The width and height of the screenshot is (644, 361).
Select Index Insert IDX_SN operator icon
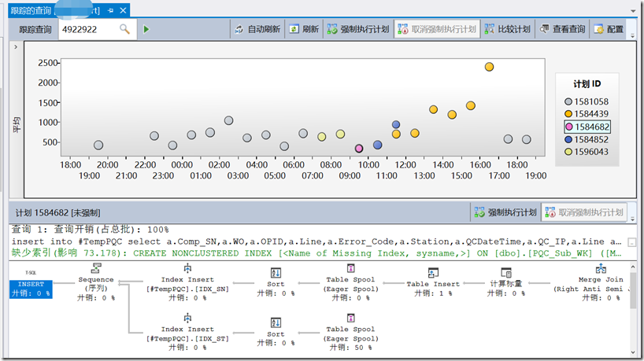pos(187,268)
